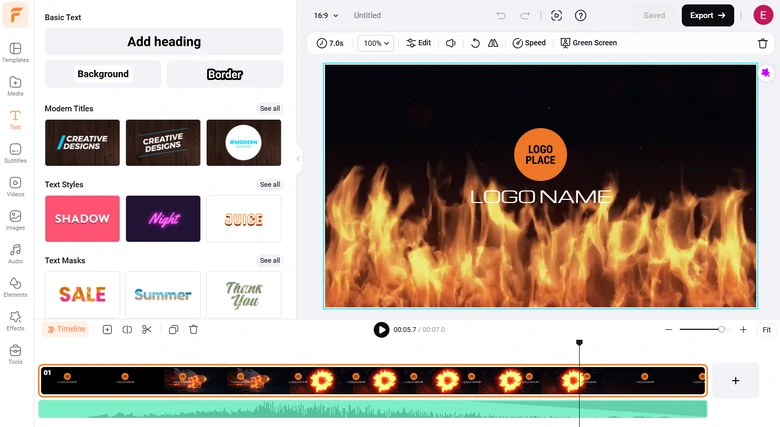Add Border text style

tap(225, 74)
